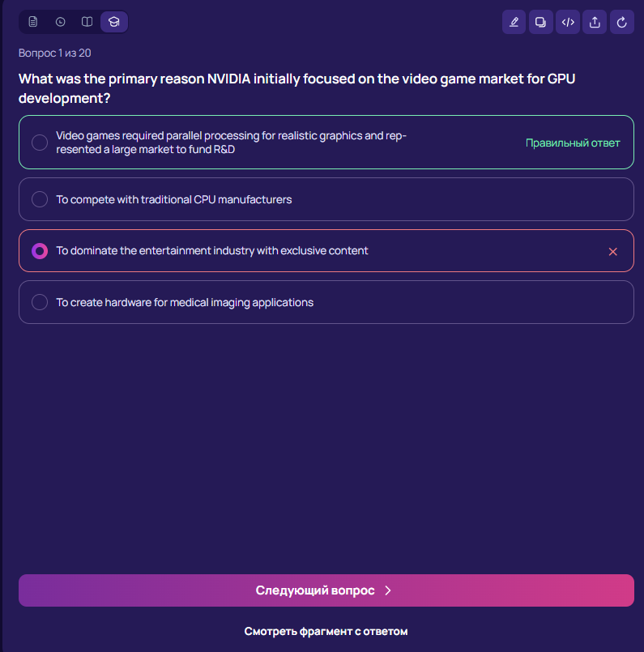Viewport: 644px width, 652px height.
Task: Select the graduation cap quiz icon
Action: [x=114, y=22]
